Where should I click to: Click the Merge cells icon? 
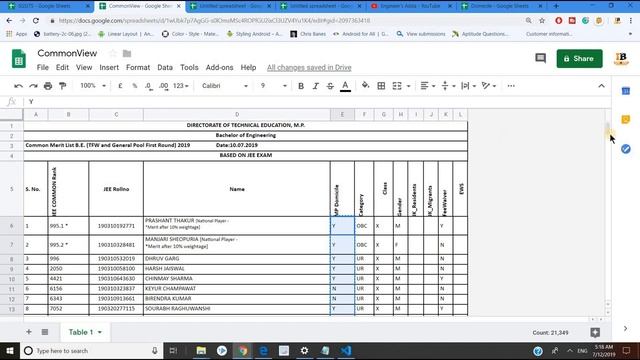[397, 86]
